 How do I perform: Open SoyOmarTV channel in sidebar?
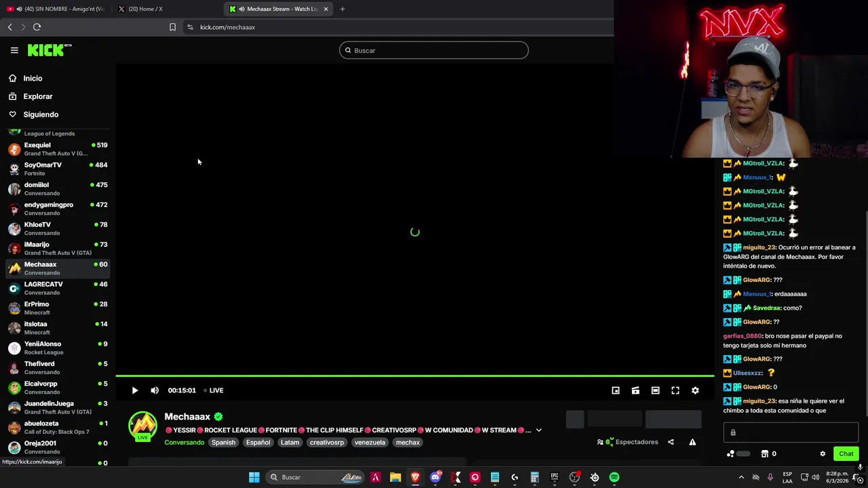point(58,169)
